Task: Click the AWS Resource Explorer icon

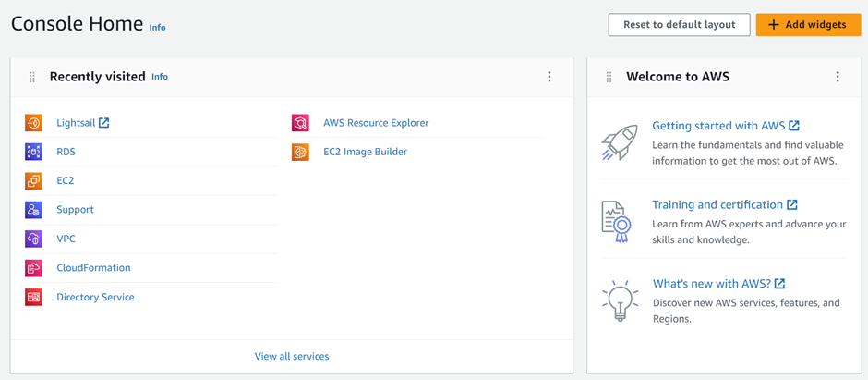Action: click(x=301, y=122)
